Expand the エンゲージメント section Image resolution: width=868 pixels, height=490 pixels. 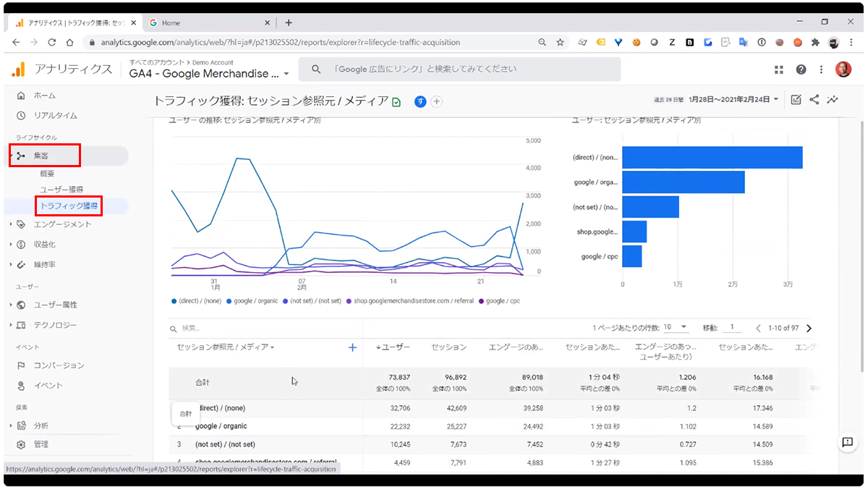pyautogui.click(x=62, y=224)
